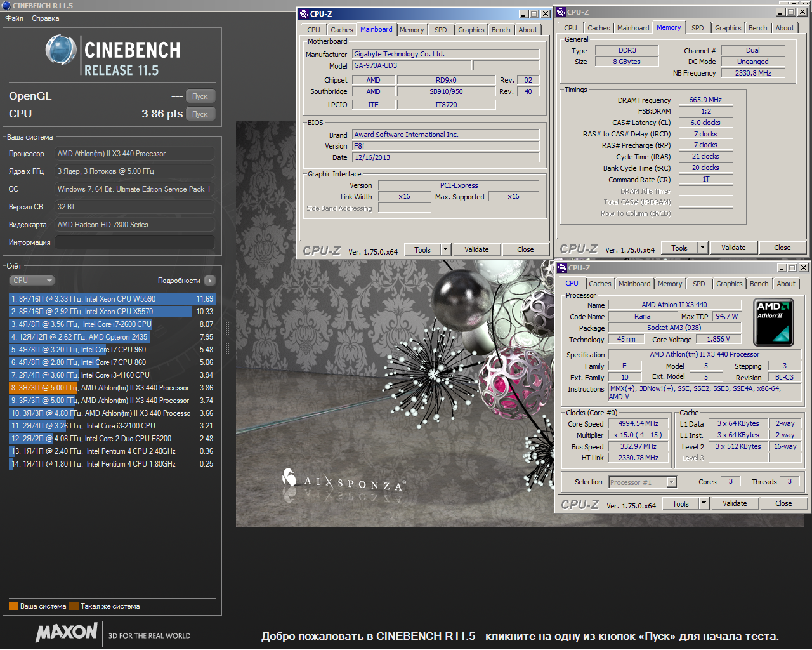This screenshot has width=812, height=650.
Task: Click Close button in Memory window
Action: click(782, 248)
